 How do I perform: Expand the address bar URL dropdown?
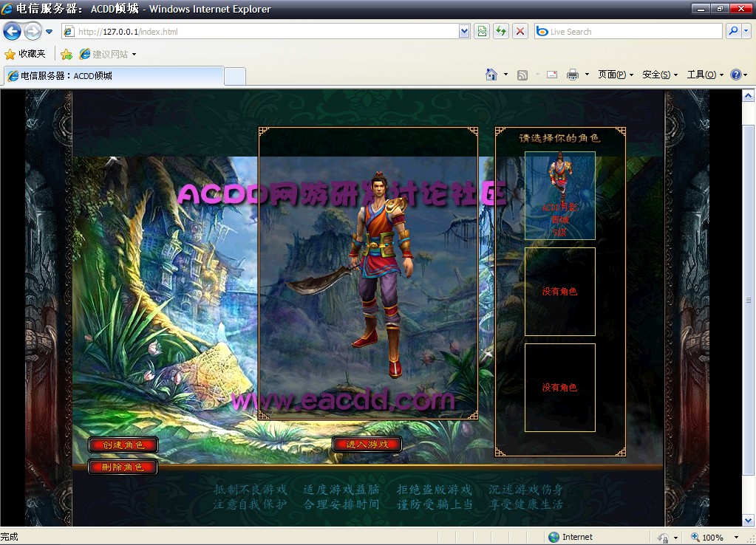pos(464,32)
